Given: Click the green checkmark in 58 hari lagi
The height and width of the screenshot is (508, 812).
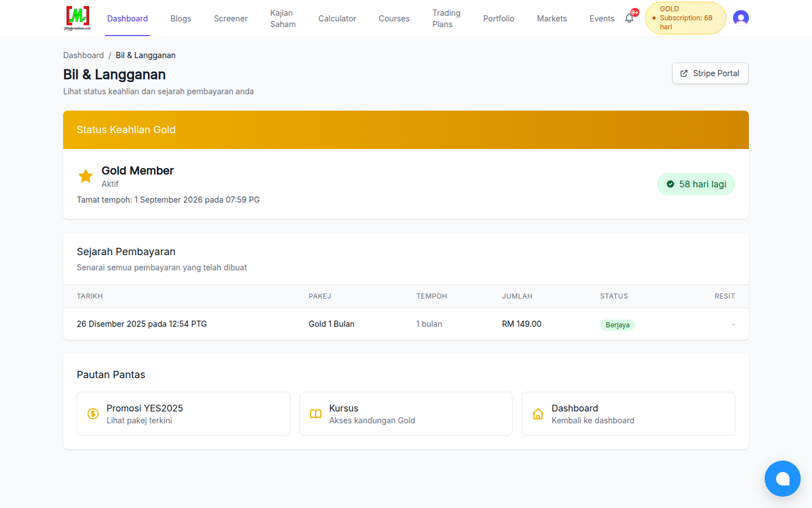Looking at the screenshot, I should pos(670,184).
